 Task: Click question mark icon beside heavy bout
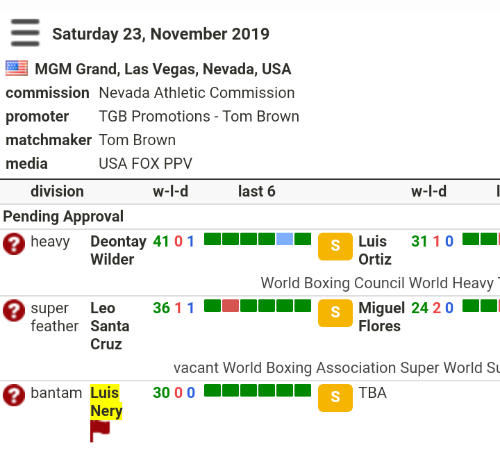coord(14,244)
